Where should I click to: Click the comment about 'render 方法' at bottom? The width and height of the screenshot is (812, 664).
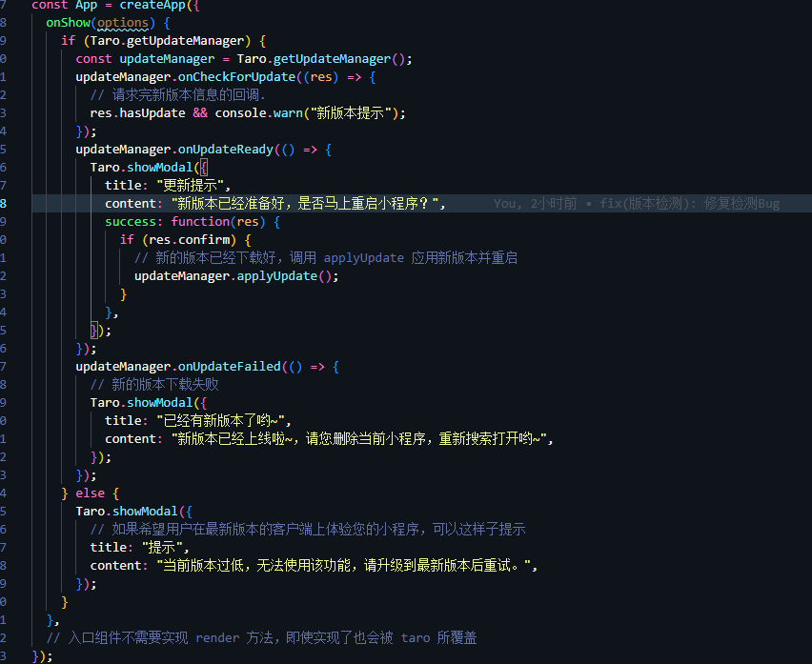[x=261, y=638]
